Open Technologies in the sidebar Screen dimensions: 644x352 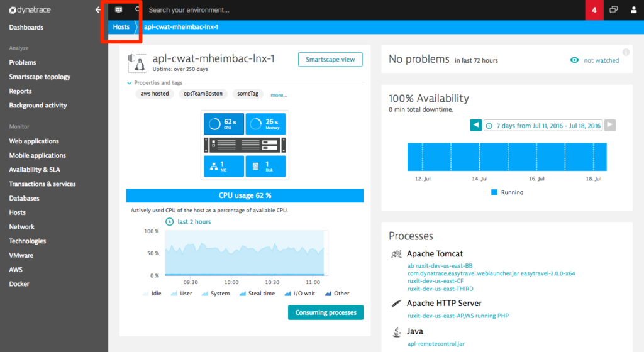tap(28, 241)
